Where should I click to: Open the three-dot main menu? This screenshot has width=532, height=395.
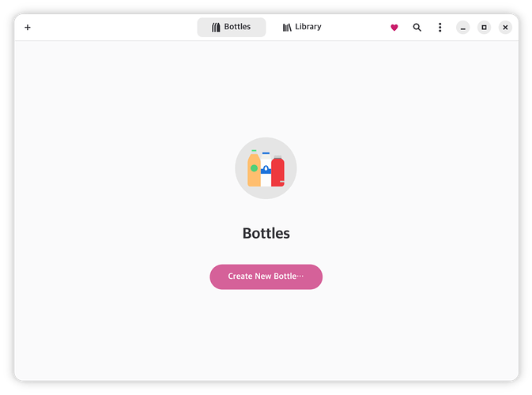point(440,28)
